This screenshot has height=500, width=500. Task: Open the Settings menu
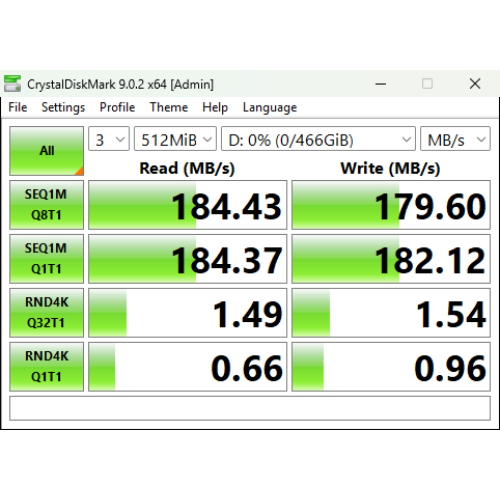point(63,107)
